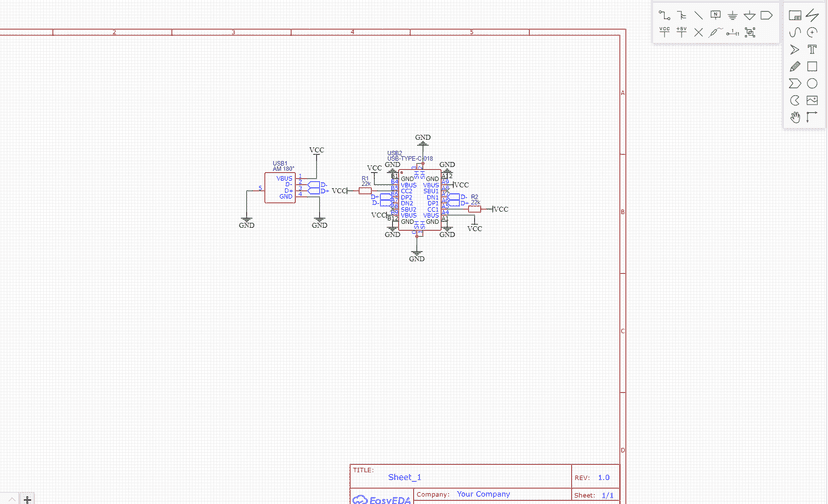Place a GND net flag from wiring tools
The image size is (828, 504).
click(x=732, y=15)
